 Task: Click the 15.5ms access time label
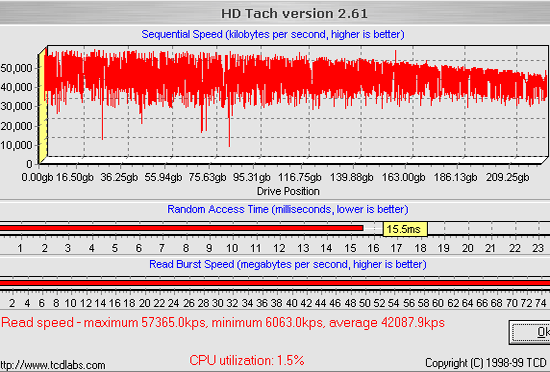coord(405,229)
